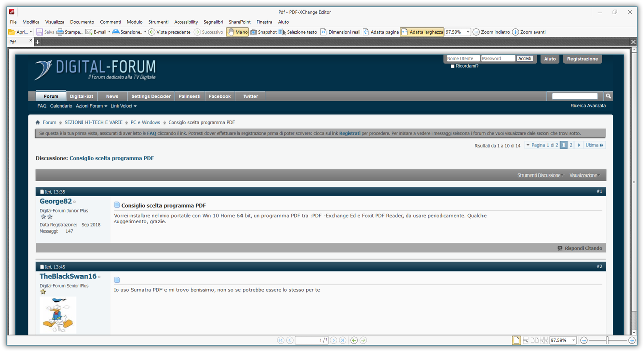Expand the Scansione dropdown arrow

click(145, 32)
